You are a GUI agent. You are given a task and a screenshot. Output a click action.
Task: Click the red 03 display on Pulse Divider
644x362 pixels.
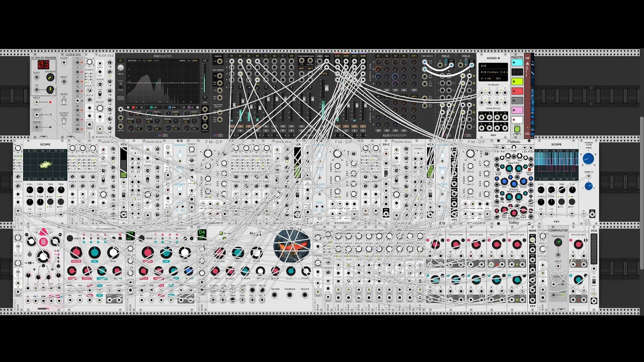coord(44,65)
